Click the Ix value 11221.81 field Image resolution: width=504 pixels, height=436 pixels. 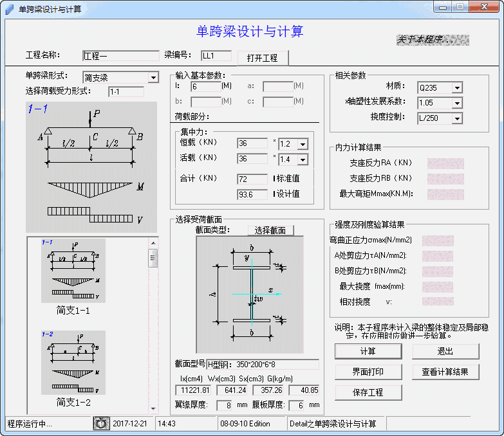(x=193, y=390)
